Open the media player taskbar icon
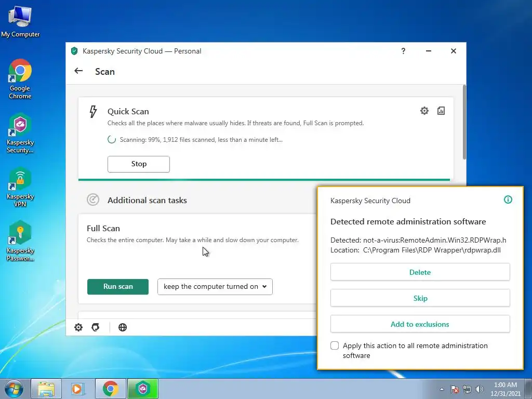 [x=78, y=389]
